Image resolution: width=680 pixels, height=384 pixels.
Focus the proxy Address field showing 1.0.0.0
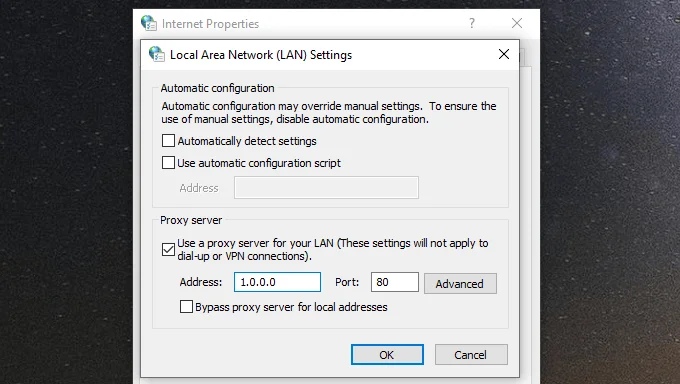278,282
